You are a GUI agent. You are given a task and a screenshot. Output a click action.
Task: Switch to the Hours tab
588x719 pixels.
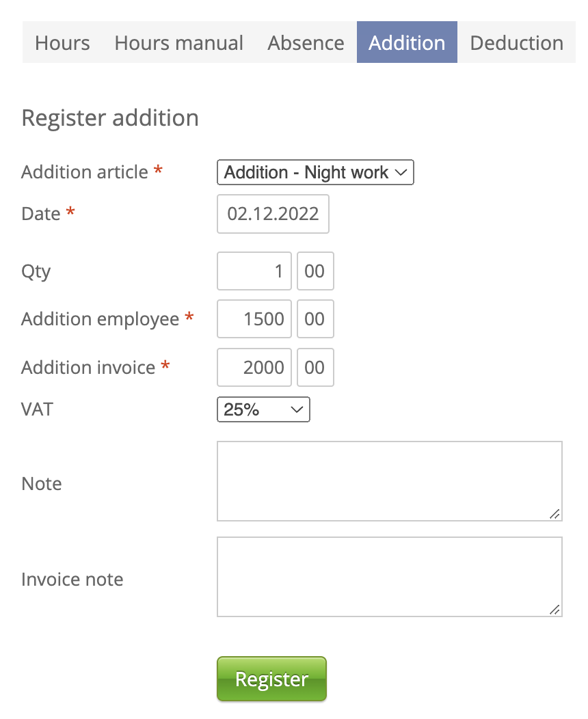[62, 43]
